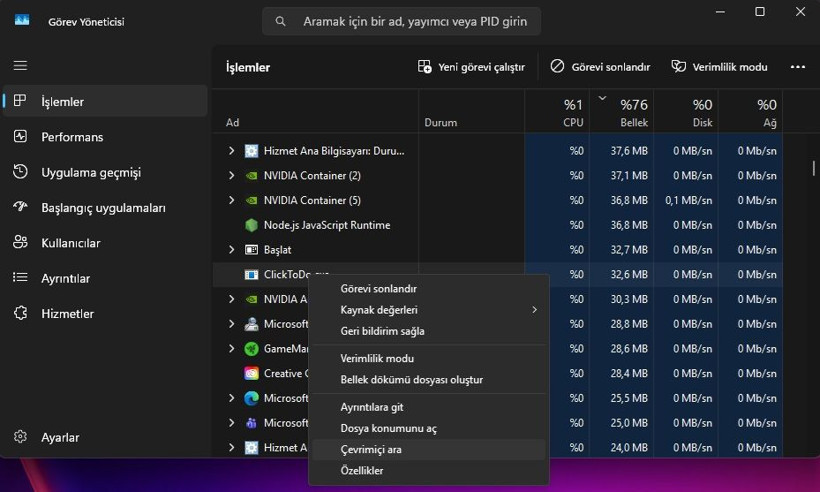Click the ClickToDo process icon
The image size is (820, 492).
252,274
